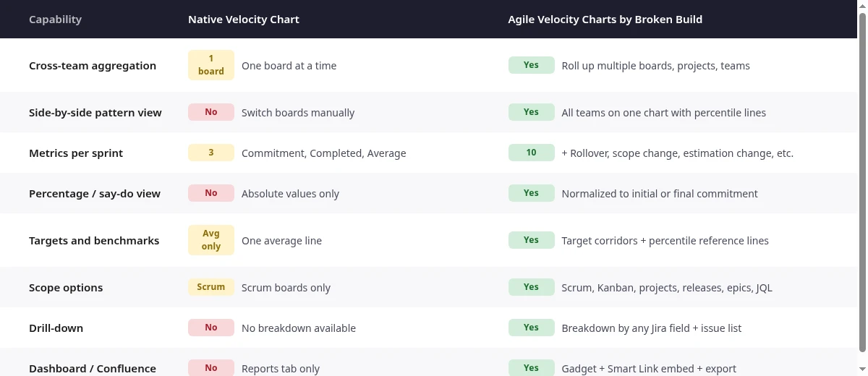Click the 'Avg only' badge in Targets row
Viewport: 868px width, 376px height.
(211, 240)
